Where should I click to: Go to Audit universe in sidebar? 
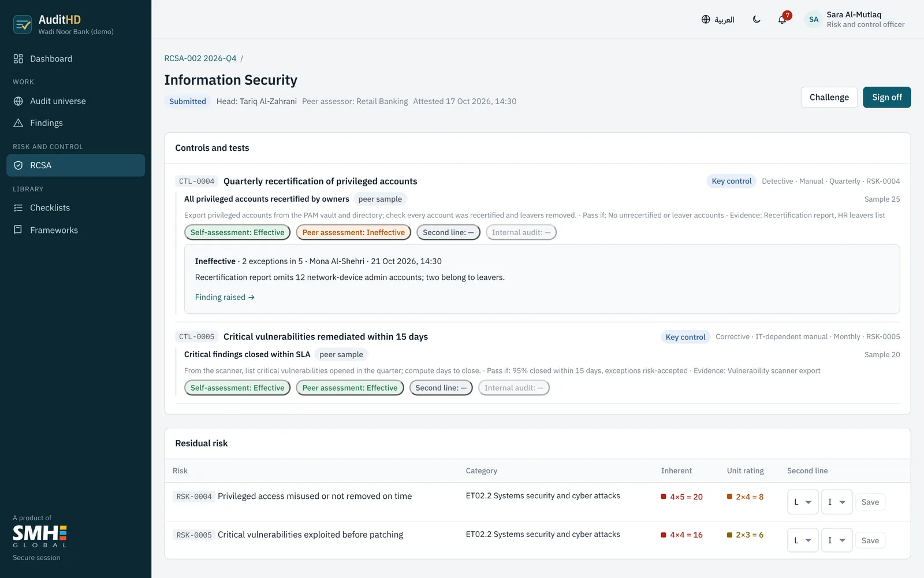(76, 101)
